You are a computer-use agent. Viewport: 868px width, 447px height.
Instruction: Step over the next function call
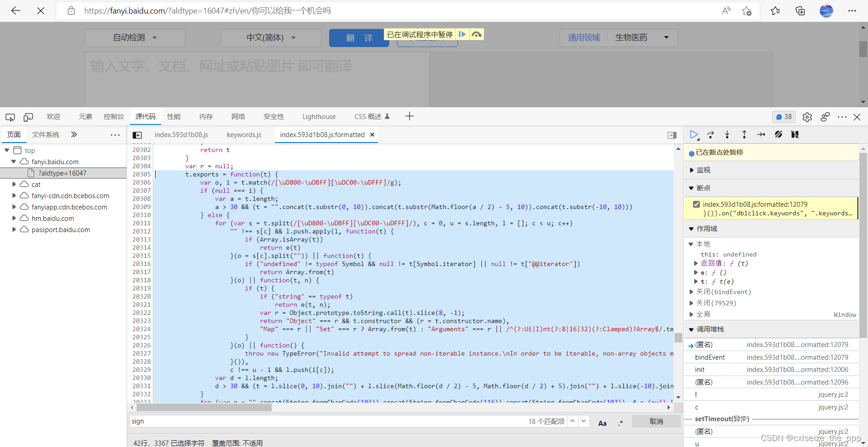tap(711, 134)
